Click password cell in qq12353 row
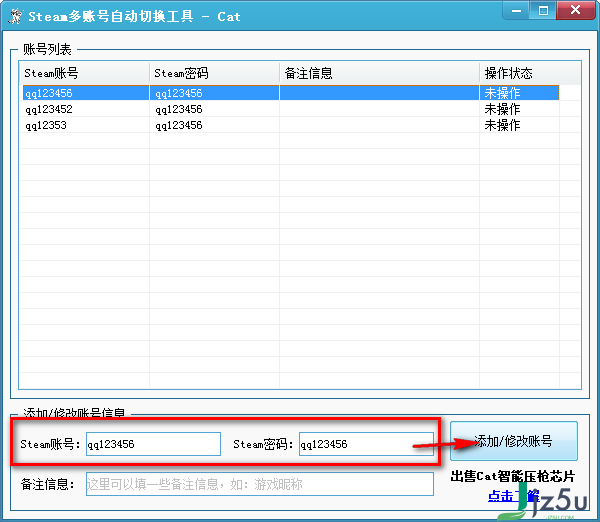The image size is (600, 522). click(179, 125)
